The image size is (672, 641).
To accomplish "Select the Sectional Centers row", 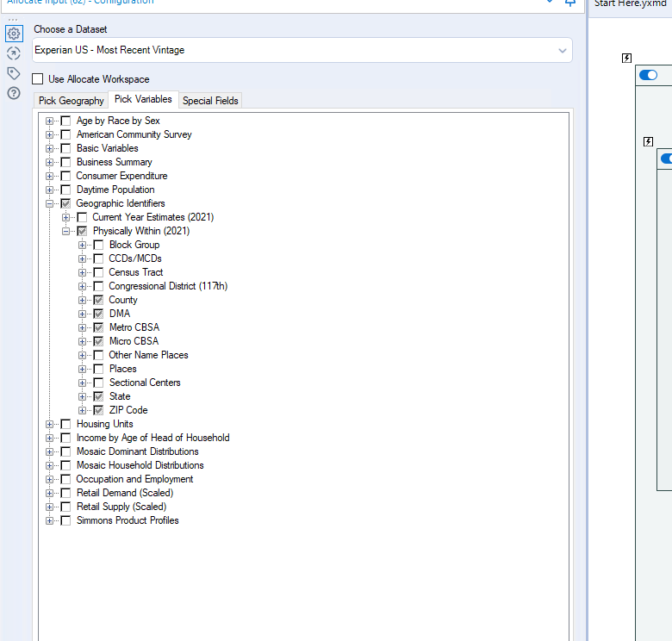I will click(x=145, y=383).
